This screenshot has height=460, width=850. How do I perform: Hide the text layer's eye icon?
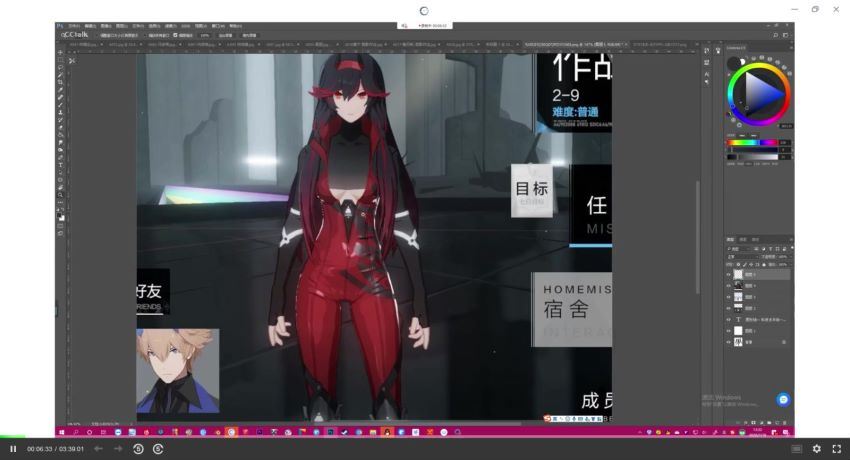point(728,320)
